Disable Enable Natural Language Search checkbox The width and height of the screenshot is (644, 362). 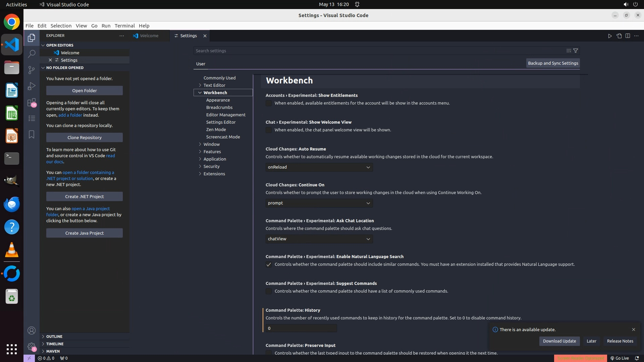pos(269,264)
